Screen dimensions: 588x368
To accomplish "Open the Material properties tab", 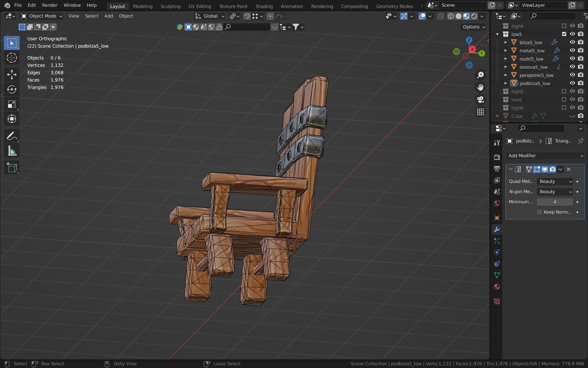I will coord(497,287).
